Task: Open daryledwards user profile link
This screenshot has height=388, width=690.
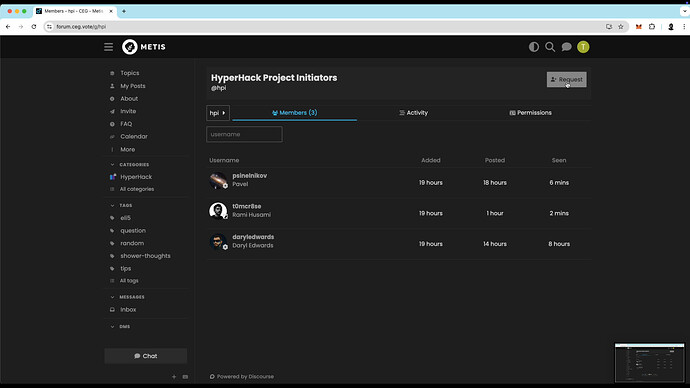Action: click(253, 237)
